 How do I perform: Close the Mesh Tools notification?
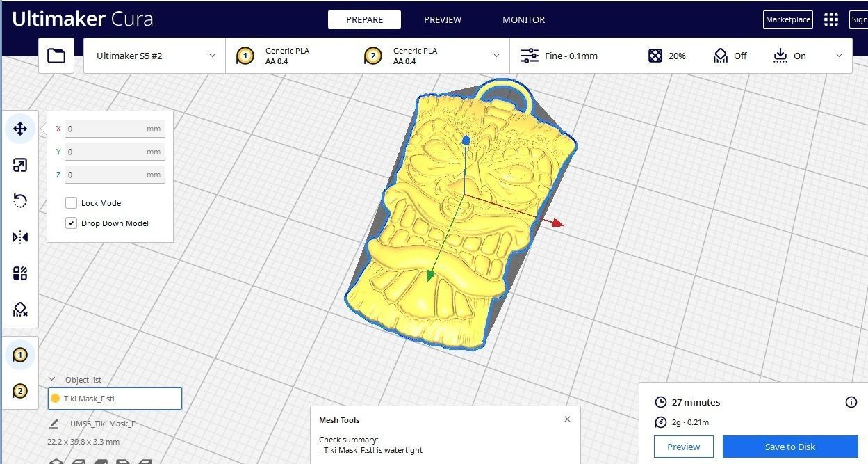567,419
